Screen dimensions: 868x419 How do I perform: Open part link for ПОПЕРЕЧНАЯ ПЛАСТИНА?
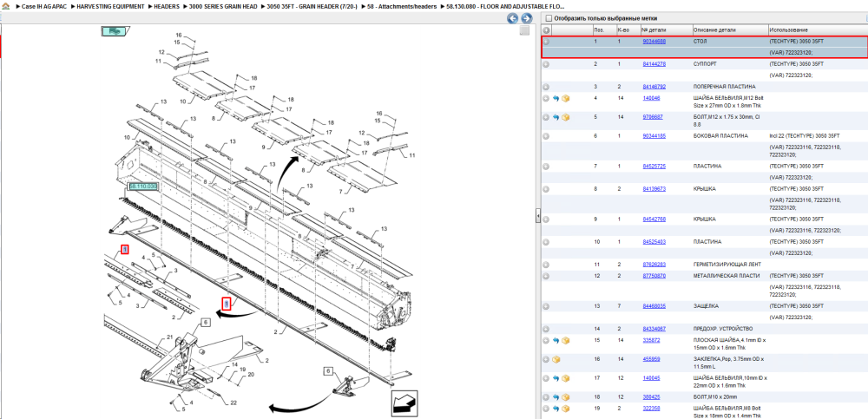(x=654, y=87)
